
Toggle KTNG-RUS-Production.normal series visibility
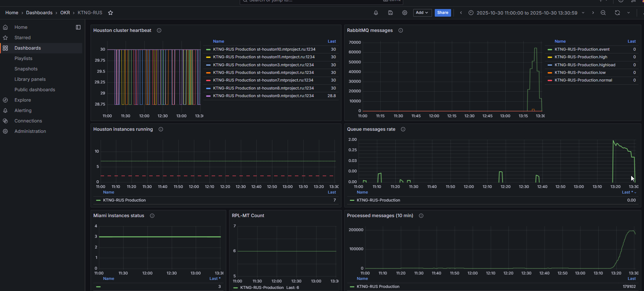point(583,80)
